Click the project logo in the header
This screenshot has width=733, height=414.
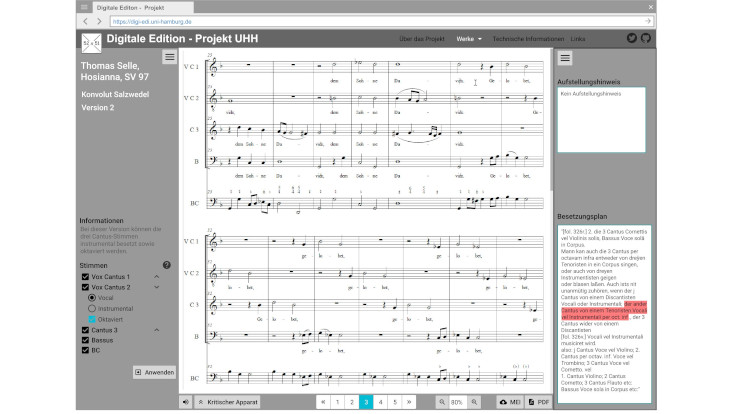pos(91,43)
